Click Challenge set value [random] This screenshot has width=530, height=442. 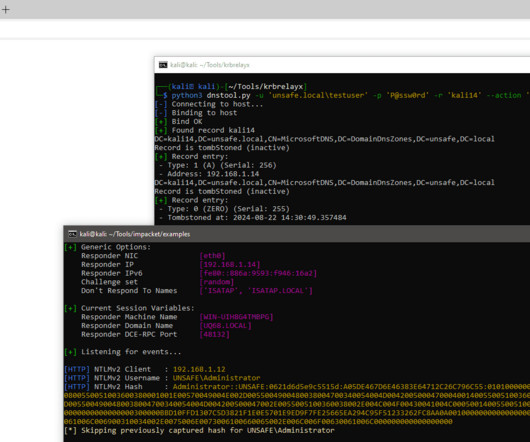pos(217,282)
